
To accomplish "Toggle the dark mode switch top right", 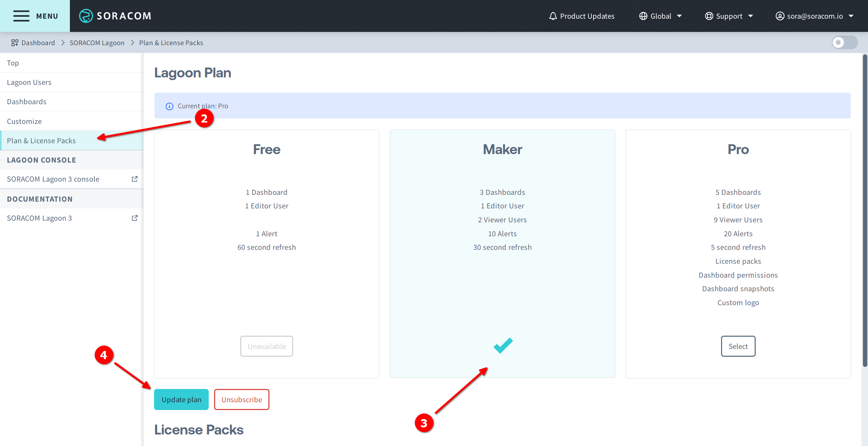I will 844,43.
